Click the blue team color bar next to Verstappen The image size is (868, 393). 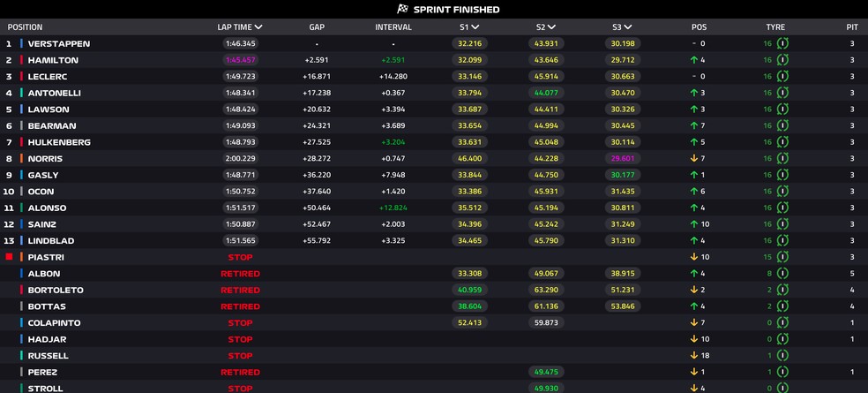(21, 43)
